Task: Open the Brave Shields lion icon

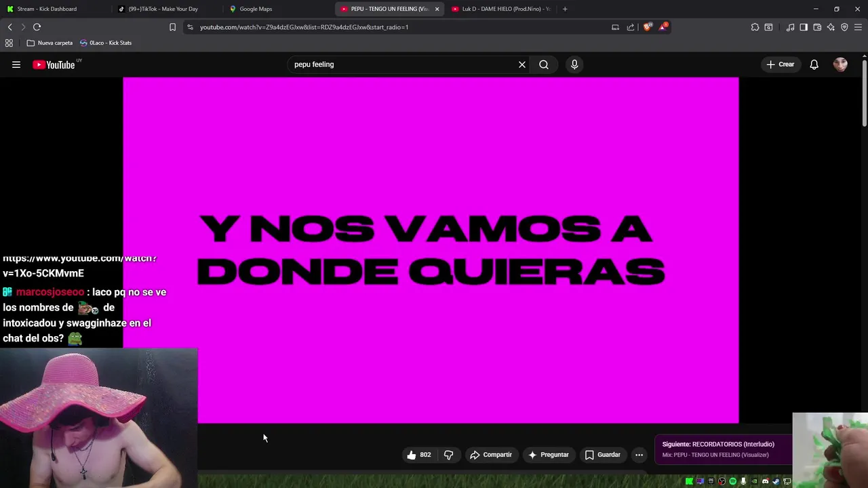Action: [x=647, y=27]
